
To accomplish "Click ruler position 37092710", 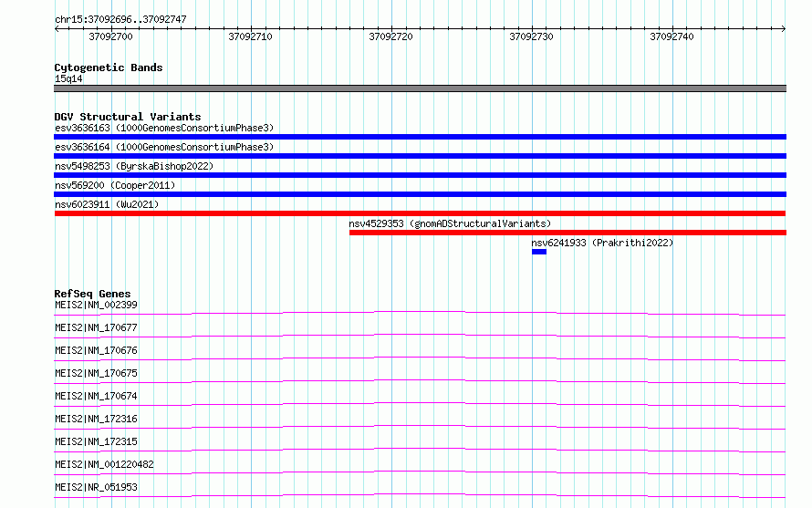I will point(250,36).
